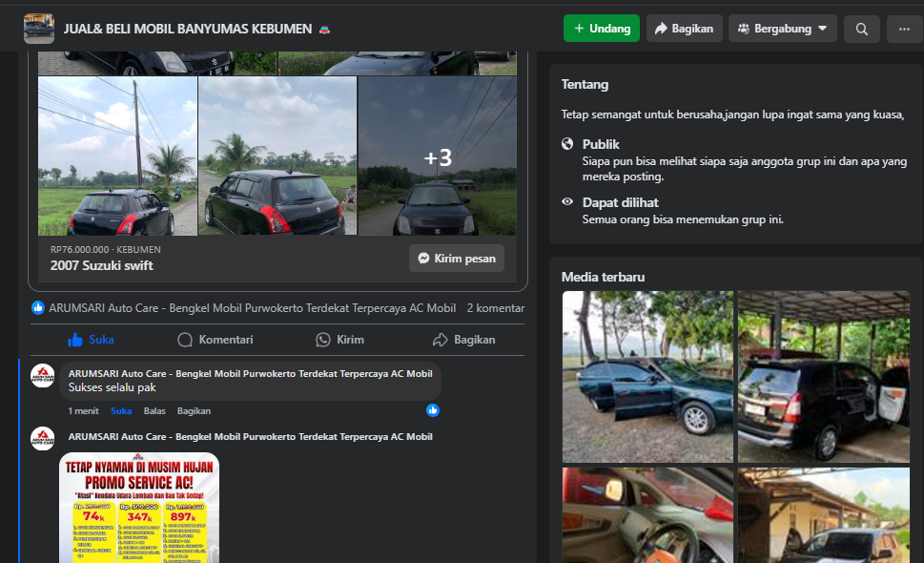Viewport: 924px width, 563px height.
Task: Open green sedan media thumbnail
Action: click(x=647, y=377)
